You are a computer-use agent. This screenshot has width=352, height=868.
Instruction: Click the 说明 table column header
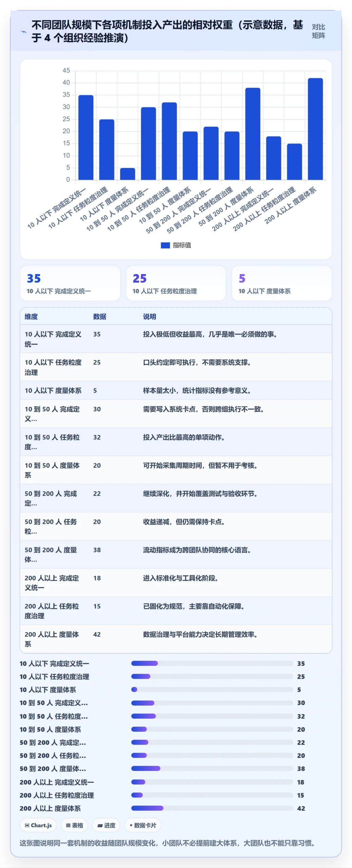point(150,316)
